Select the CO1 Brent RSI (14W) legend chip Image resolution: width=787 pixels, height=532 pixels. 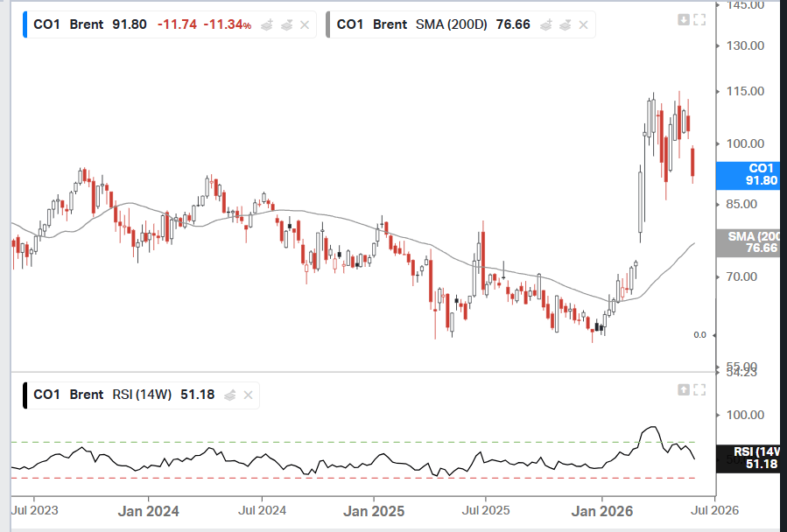(141, 395)
